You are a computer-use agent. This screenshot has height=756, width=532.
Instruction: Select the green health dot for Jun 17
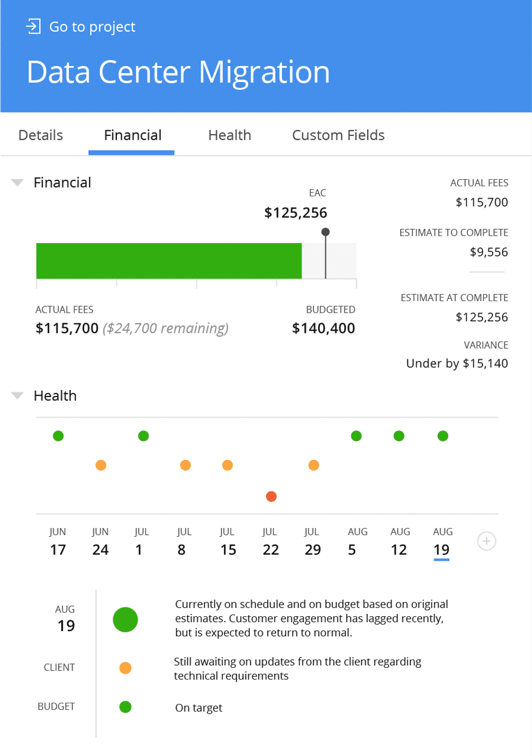tap(58, 436)
